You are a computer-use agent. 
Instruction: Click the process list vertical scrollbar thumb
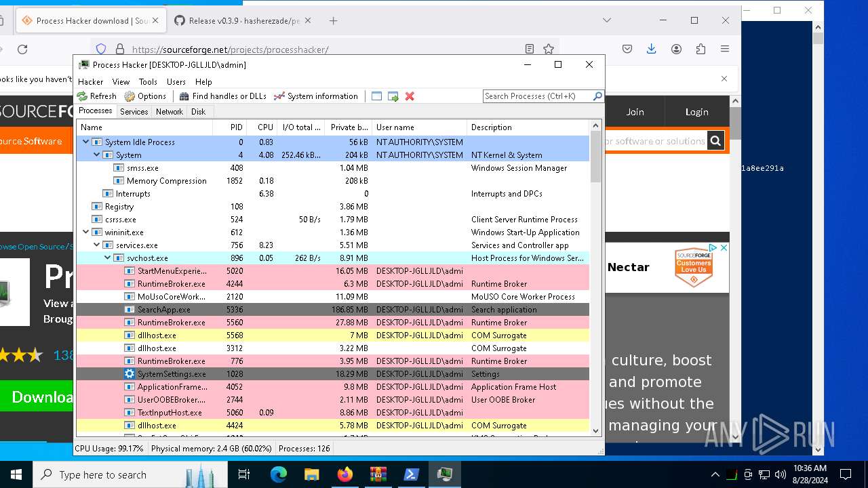click(x=595, y=157)
